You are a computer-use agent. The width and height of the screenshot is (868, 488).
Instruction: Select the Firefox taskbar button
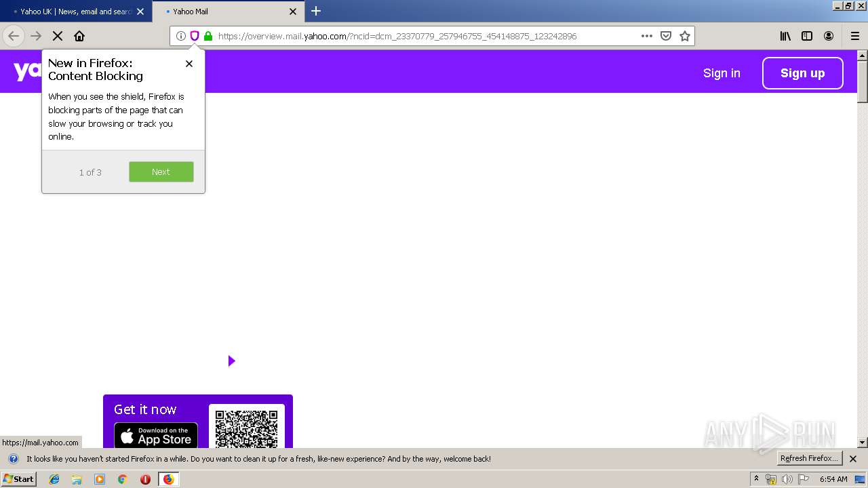click(168, 479)
